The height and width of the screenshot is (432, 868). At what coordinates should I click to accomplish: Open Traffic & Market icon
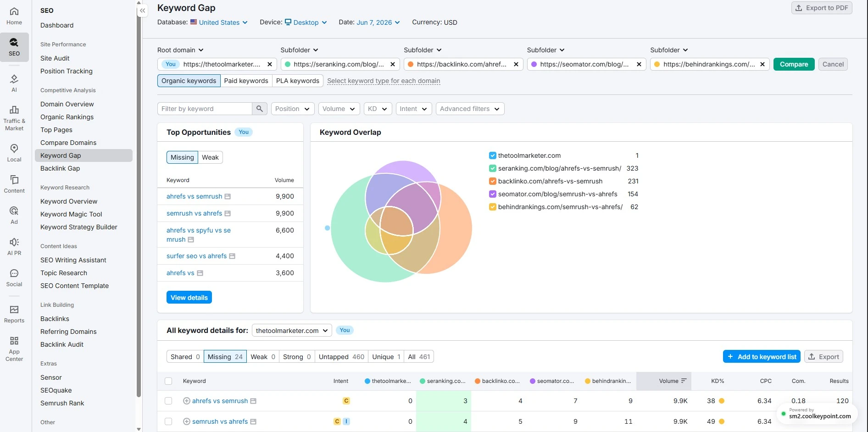pyautogui.click(x=14, y=110)
